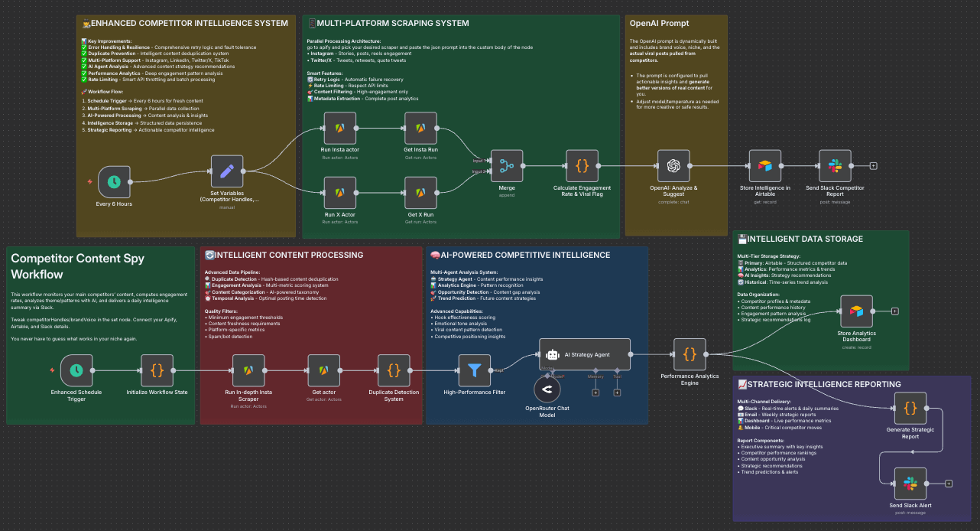The image size is (980, 531).
Task: Add a Tool sub-node to AI agent
Action: click(617, 393)
